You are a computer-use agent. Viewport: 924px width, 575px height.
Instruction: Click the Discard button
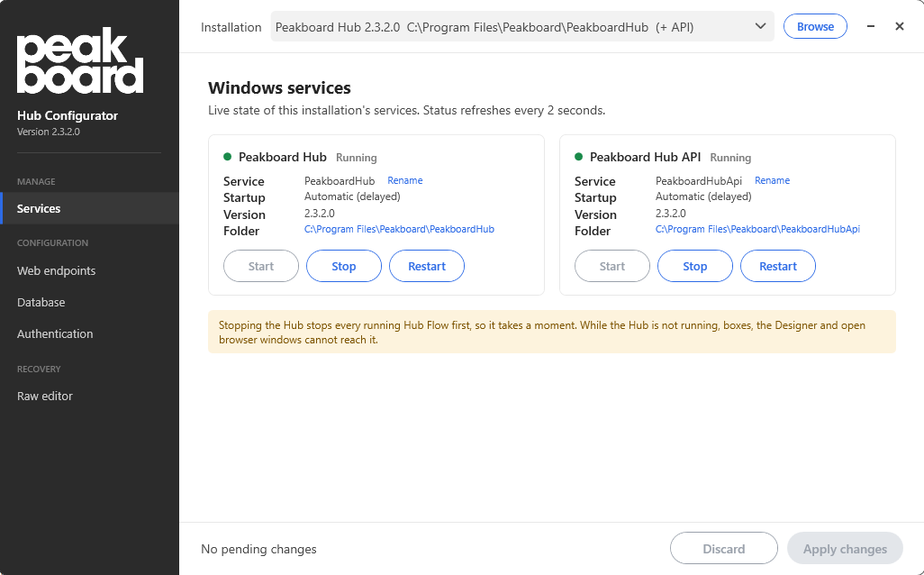point(724,549)
